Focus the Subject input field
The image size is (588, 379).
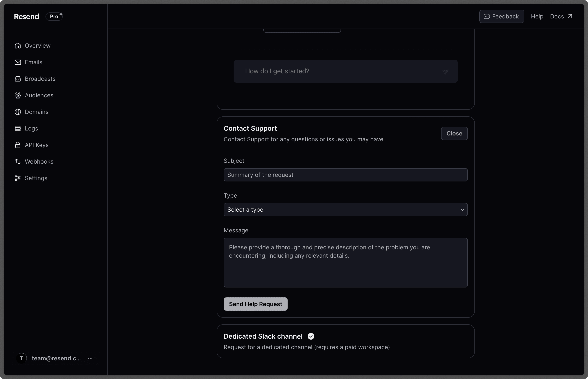[x=345, y=175]
